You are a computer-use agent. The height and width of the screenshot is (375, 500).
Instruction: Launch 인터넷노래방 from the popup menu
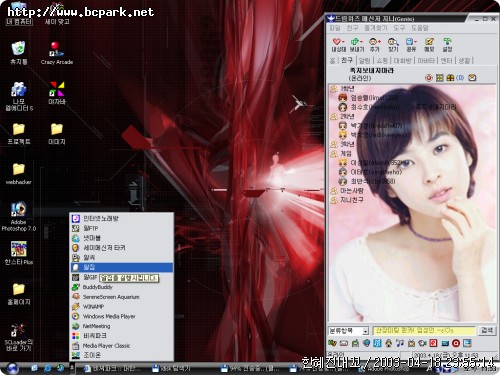tap(122, 219)
